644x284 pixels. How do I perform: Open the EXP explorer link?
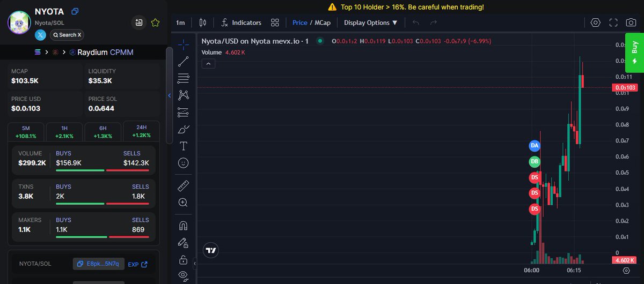coord(137,264)
